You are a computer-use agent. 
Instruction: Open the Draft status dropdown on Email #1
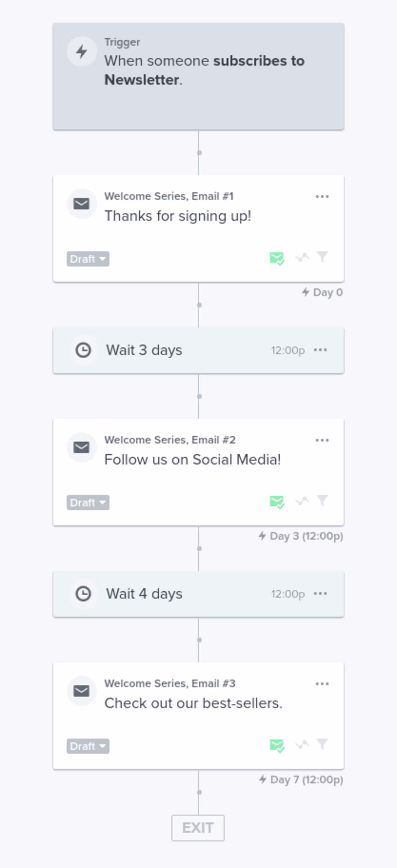(x=88, y=259)
